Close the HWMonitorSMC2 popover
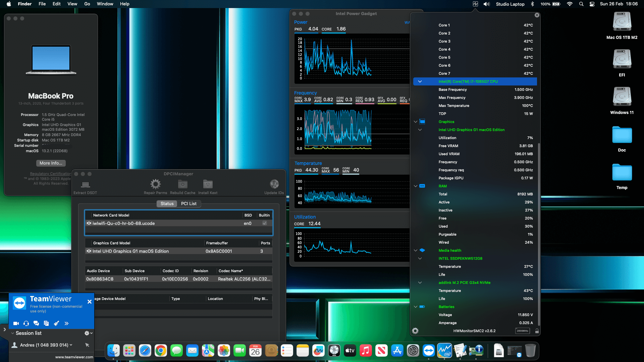This screenshot has width=644, height=362. point(537,15)
